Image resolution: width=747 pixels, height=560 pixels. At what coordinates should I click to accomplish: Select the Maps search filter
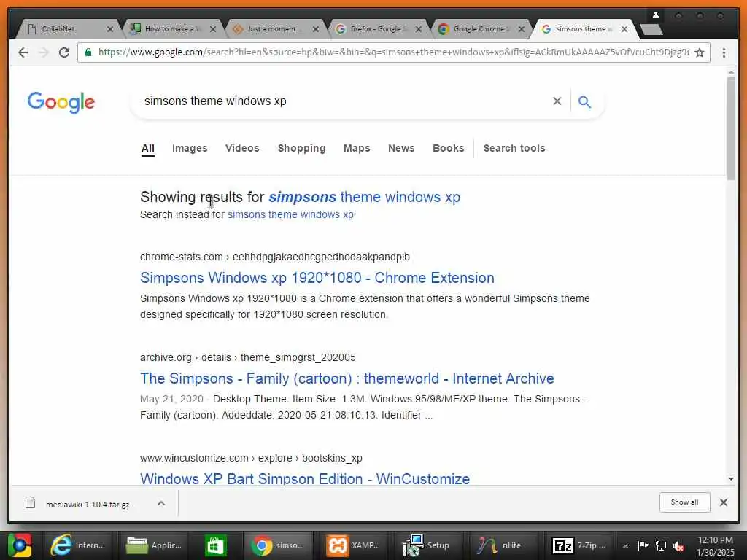tap(357, 148)
